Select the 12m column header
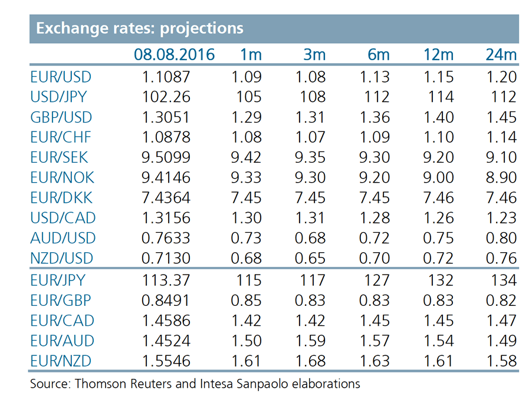This screenshot has height=396, width=532. pos(438,55)
